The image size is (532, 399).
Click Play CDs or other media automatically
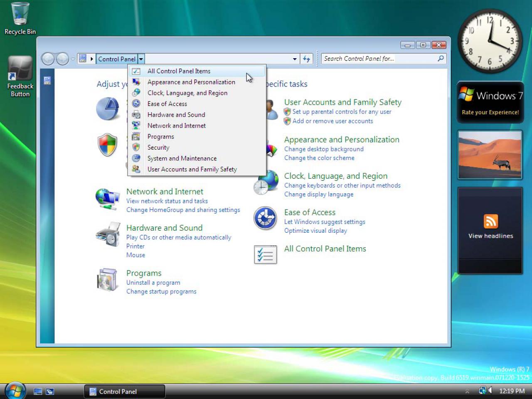tap(179, 237)
